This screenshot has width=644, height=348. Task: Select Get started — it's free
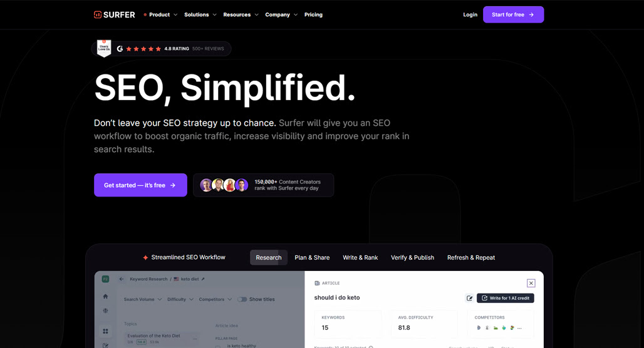[x=140, y=185]
